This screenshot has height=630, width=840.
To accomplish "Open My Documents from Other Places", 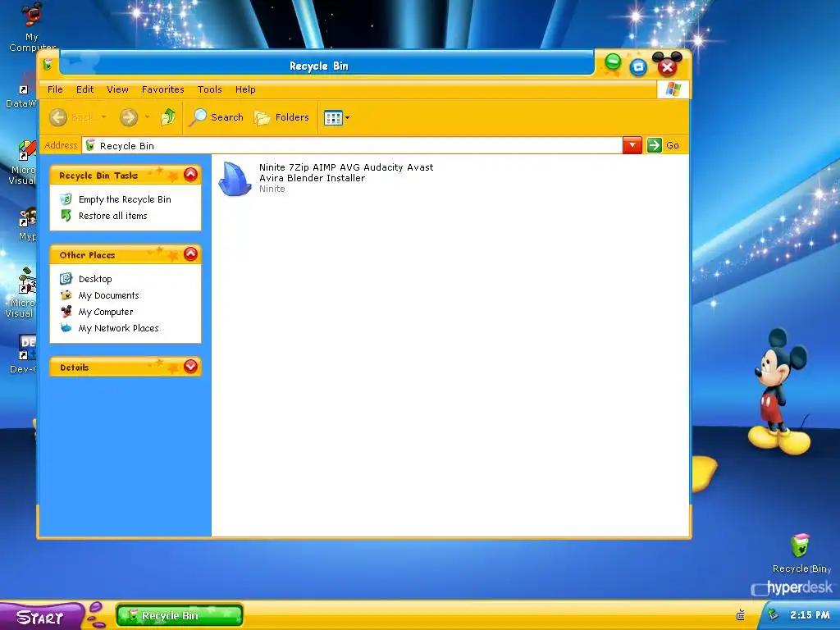I will [x=109, y=295].
